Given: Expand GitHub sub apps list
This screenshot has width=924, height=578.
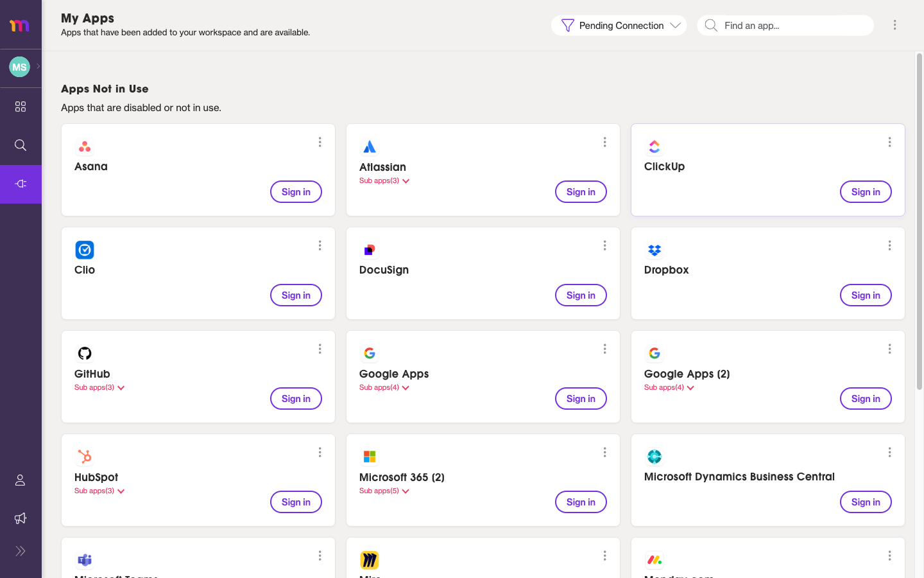Looking at the screenshot, I should [99, 388].
